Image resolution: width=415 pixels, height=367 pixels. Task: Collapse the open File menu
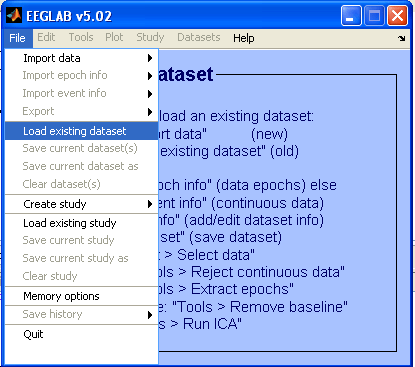(17, 38)
